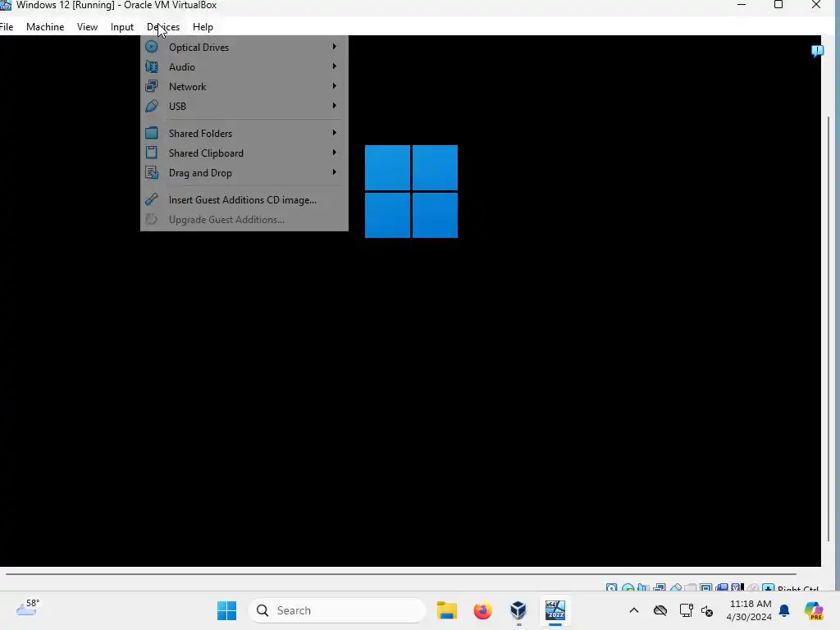Open the Copilot icon in taskbar
The image size is (840, 630).
click(814, 610)
